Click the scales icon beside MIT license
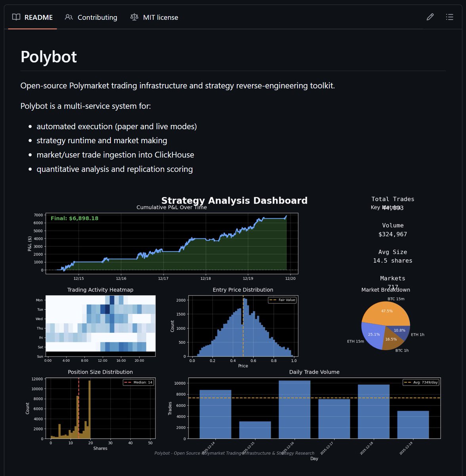The height and width of the screenshot is (476, 466). 134,17
